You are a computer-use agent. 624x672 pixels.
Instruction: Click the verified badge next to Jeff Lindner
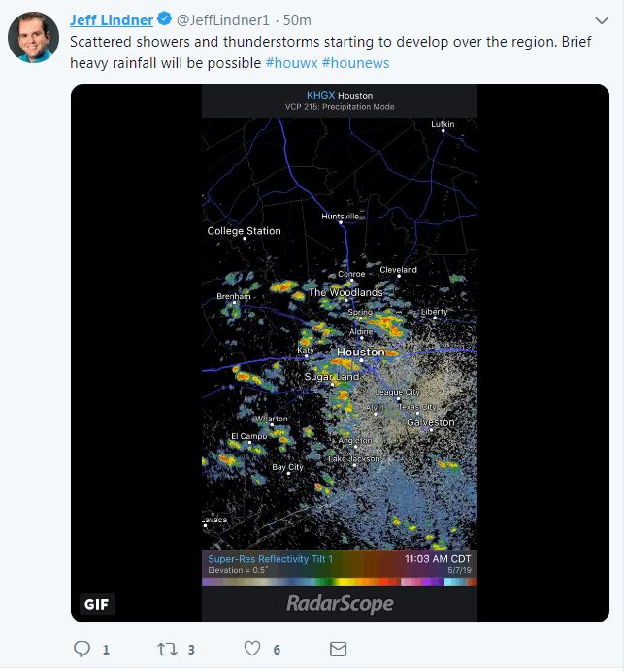point(165,20)
